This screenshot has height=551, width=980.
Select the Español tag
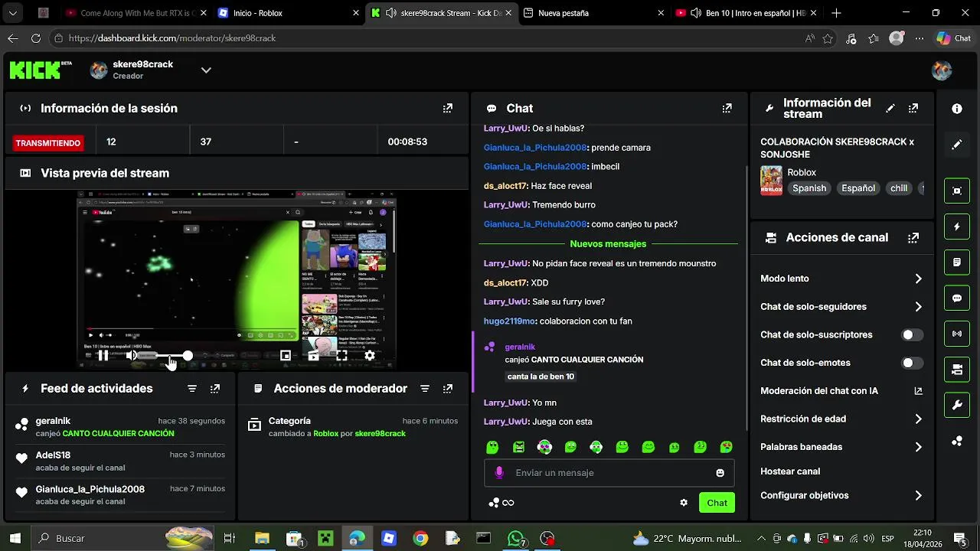pyautogui.click(x=858, y=188)
